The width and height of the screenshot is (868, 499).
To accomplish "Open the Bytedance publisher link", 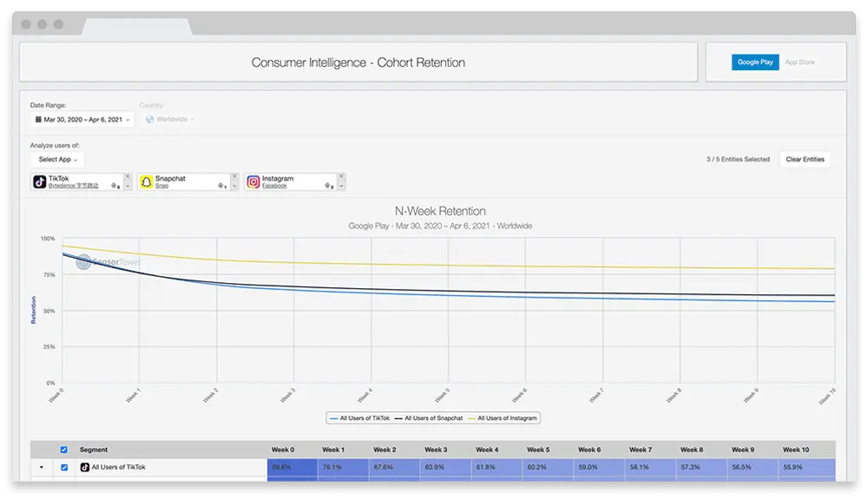I will 73,186.
